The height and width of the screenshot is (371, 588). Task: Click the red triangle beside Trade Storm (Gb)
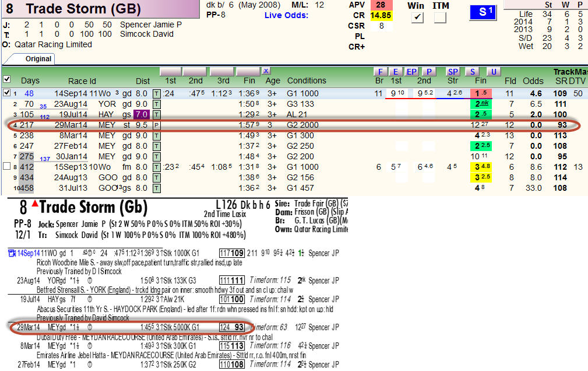click(x=35, y=204)
